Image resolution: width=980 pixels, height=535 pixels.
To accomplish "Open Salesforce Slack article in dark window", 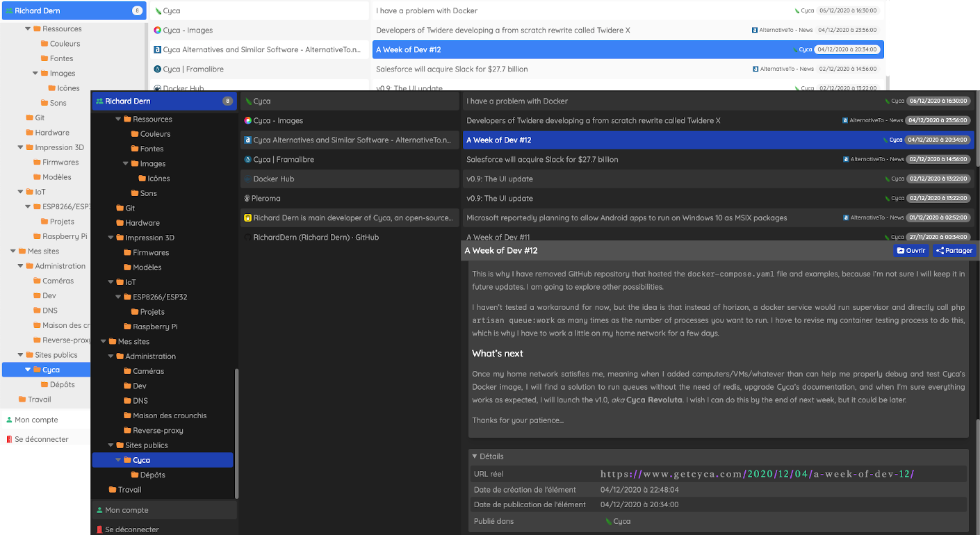I will (718, 160).
